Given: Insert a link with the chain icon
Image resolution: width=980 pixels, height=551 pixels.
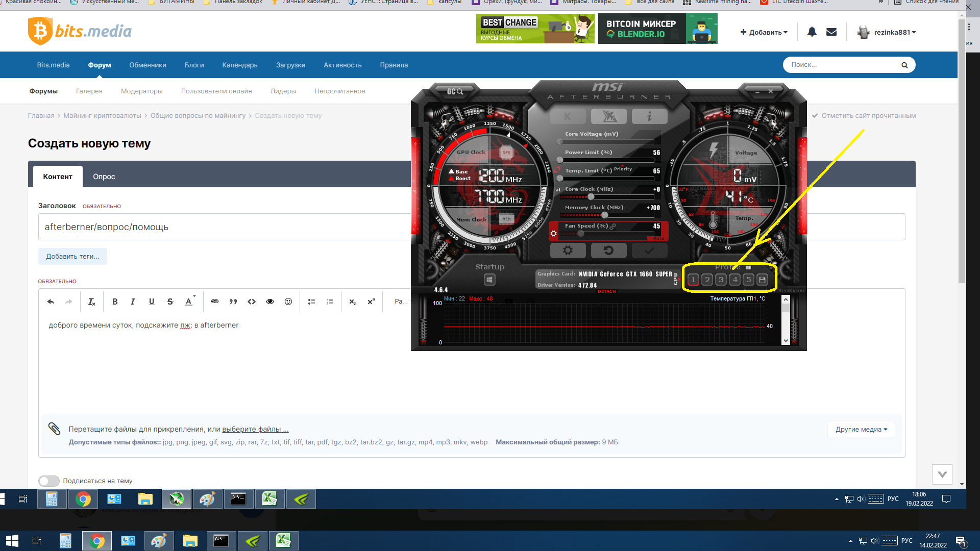Looking at the screenshot, I should pyautogui.click(x=215, y=302).
